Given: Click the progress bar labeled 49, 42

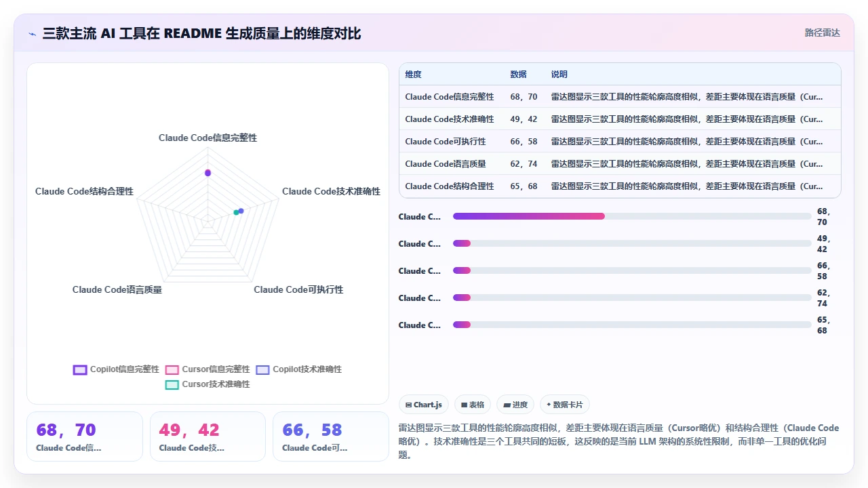Looking at the screenshot, I should tap(632, 243).
